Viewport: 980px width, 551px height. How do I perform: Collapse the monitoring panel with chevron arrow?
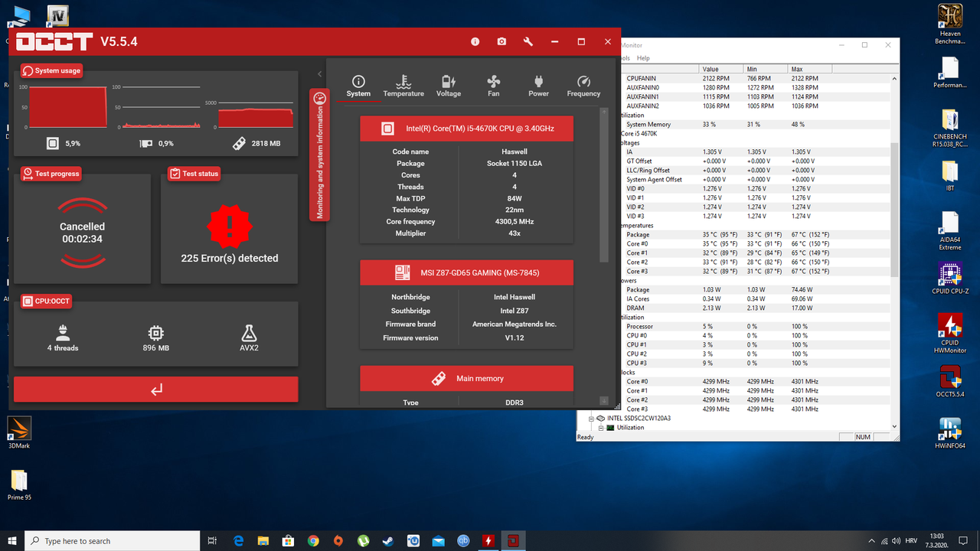click(319, 74)
